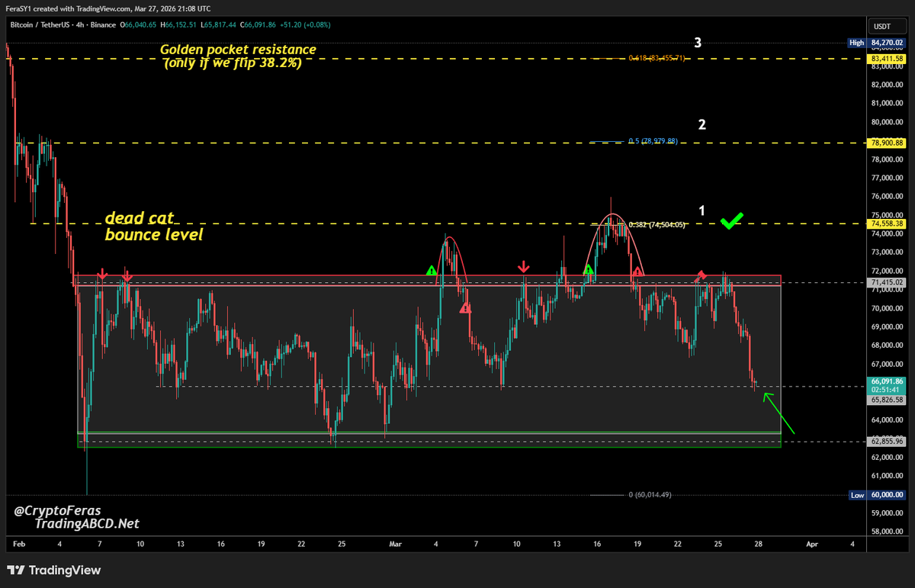
Task: Click the 'Apr' label on the time axis
Action: 812,544
